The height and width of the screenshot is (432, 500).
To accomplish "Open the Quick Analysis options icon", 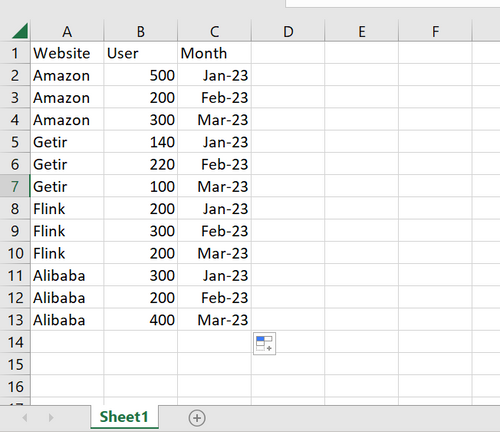I will [264, 344].
